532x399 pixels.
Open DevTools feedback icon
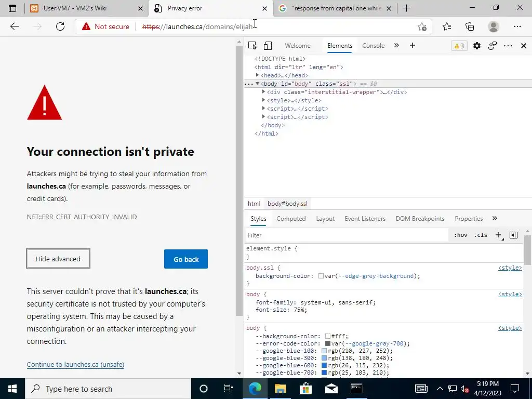pyautogui.click(x=493, y=46)
